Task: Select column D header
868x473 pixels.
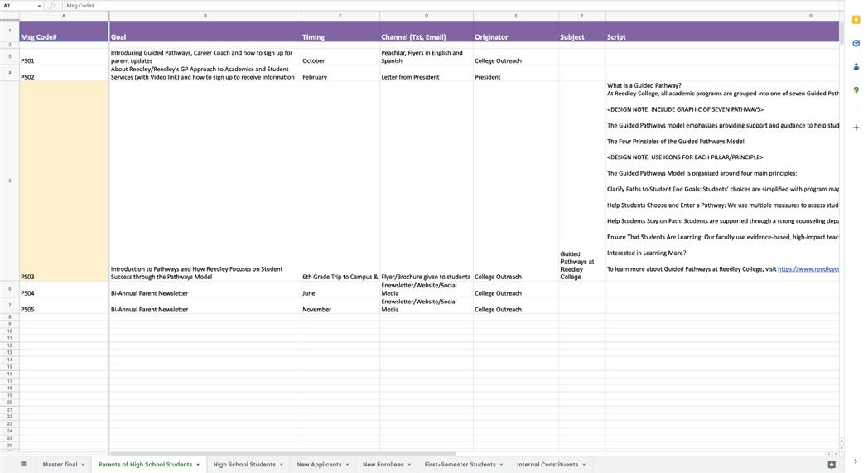Action: point(427,16)
